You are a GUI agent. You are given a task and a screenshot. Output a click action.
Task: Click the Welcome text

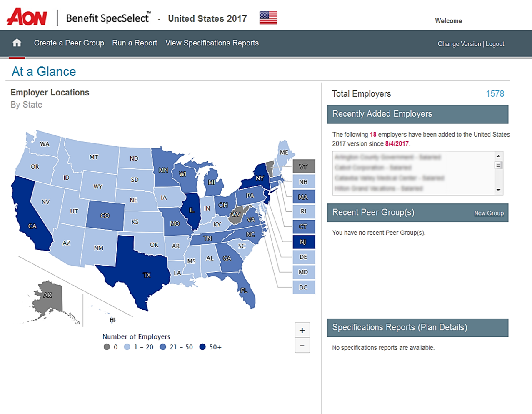(448, 21)
